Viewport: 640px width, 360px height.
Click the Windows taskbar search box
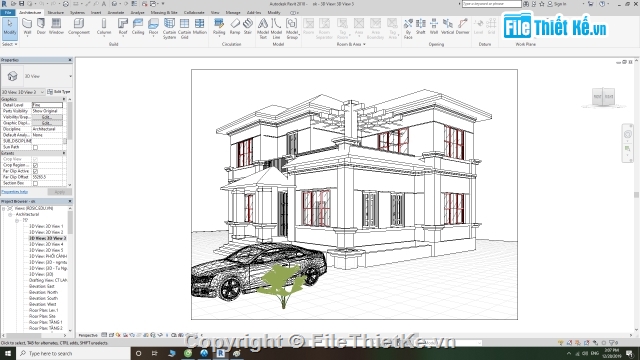tap(73, 353)
